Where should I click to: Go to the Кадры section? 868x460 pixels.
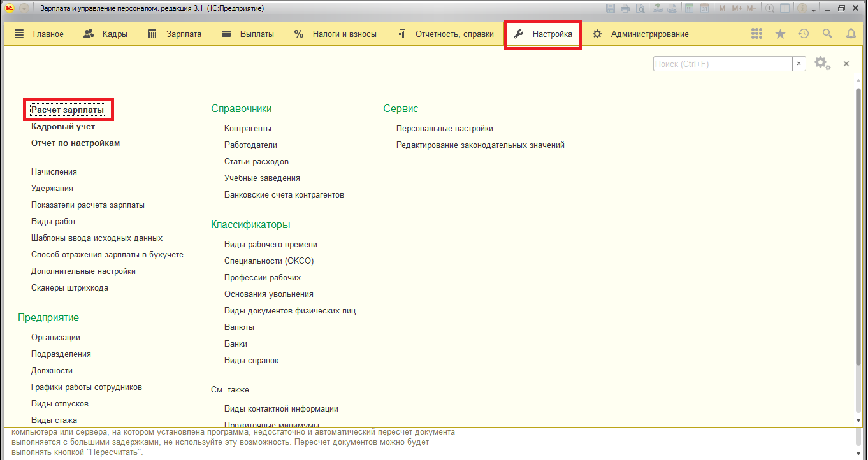(106, 34)
